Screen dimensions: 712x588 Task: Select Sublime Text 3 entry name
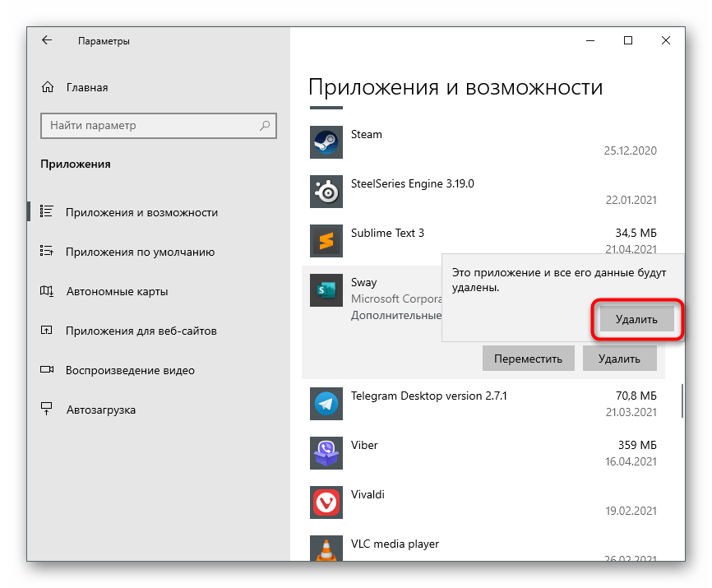[x=387, y=233]
